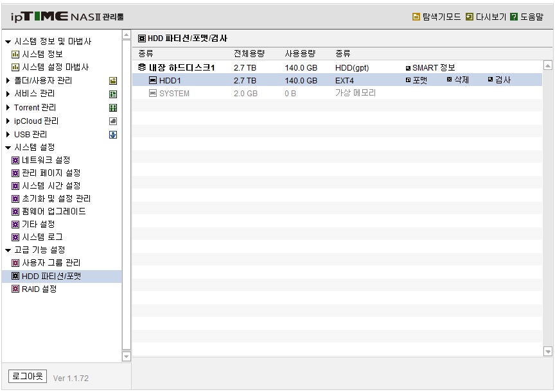Click the service management shortcut icon
Image resolution: width=555 pixels, height=392 pixels.
click(x=113, y=94)
